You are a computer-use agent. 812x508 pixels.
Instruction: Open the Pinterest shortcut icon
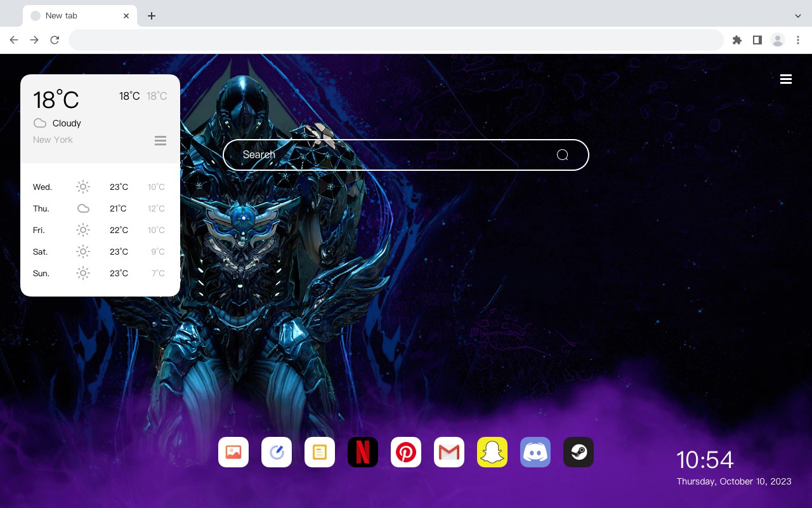[x=406, y=452]
